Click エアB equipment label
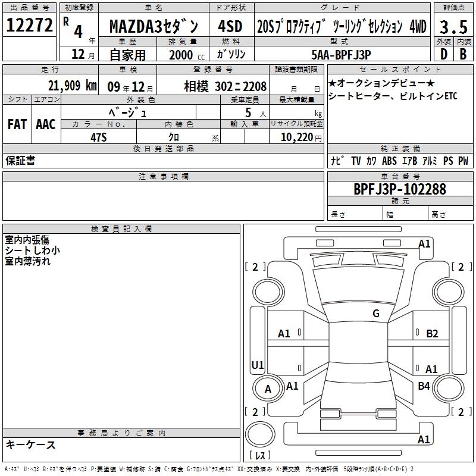 (409, 161)
